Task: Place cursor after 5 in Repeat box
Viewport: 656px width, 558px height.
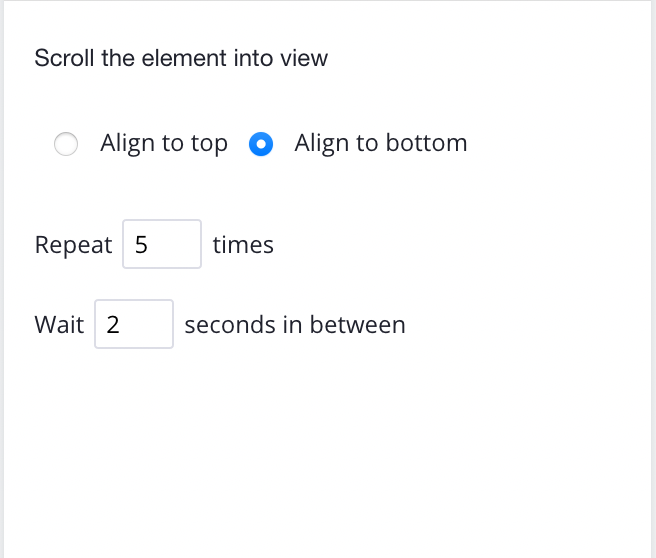Action: click(150, 245)
